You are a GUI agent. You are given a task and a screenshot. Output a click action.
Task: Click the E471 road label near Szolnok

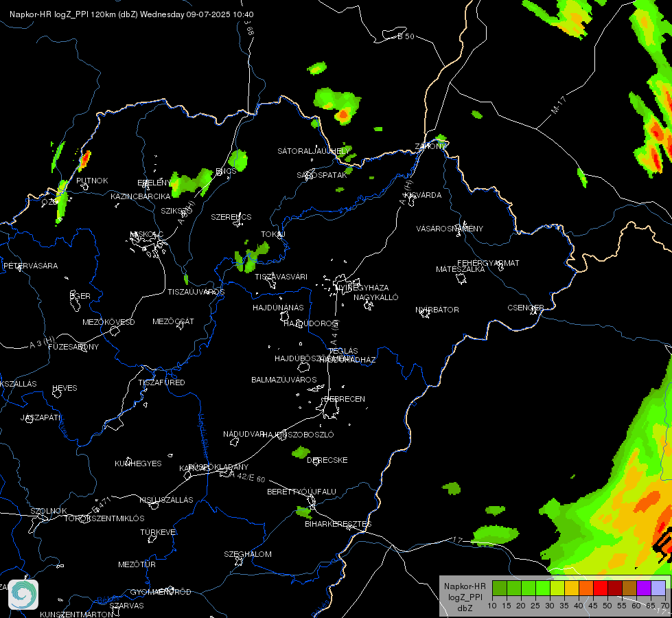click(102, 505)
